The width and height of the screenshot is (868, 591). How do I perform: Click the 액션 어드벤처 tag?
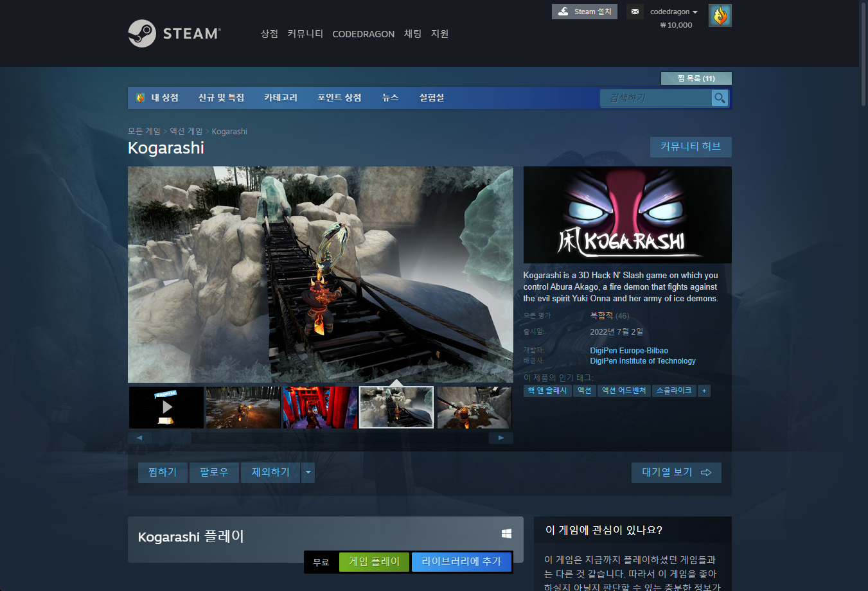pyautogui.click(x=623, y=391)
